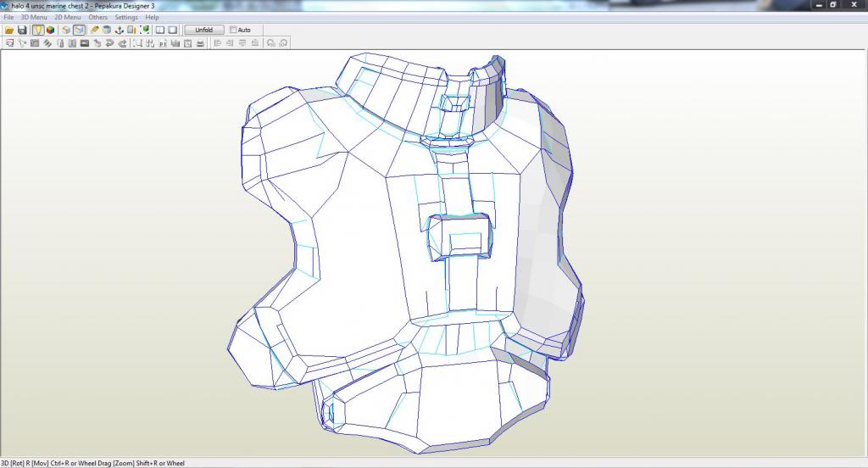Open the 2D Menu
Viewport: 868px width, 468px height.
[68, 17]
